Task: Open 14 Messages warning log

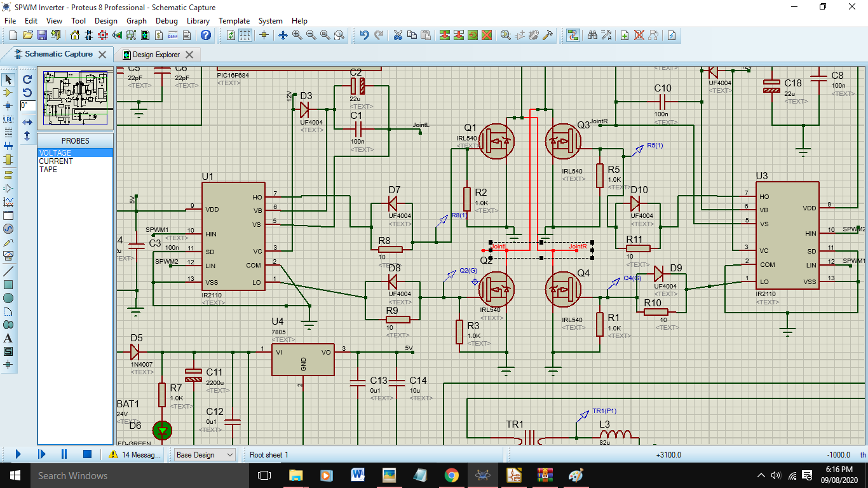Action: [135, 454]
